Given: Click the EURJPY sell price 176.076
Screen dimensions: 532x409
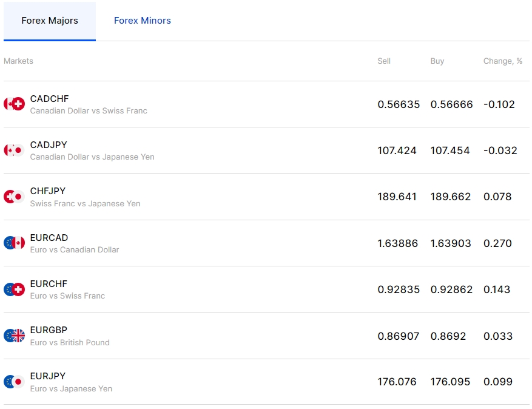Looking at the screenshot, I should pyautogui.click(x=397, y=382).
